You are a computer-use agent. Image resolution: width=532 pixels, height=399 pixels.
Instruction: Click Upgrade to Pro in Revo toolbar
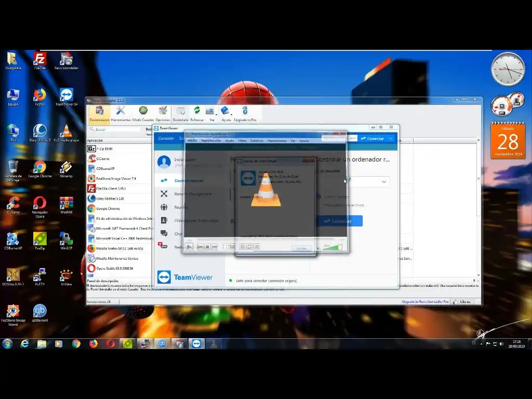245,114
